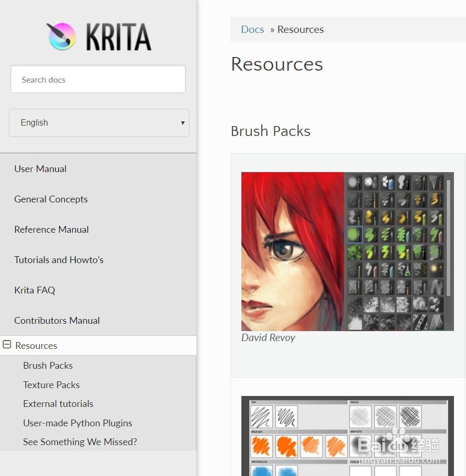This screenshot has width=466, height=476.
Task: Open User-made Python Plugins link
Action: [78, 423]
